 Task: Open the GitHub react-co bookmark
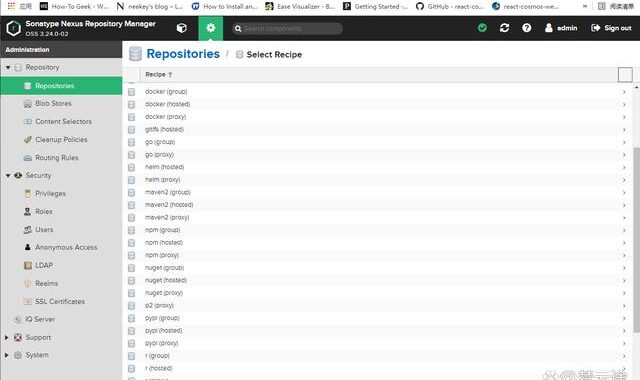450,6
